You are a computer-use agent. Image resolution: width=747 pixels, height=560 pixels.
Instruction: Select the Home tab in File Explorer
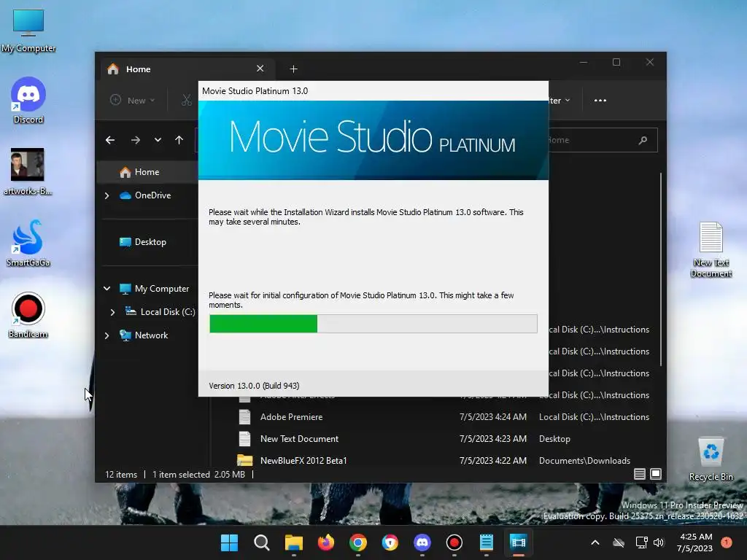tap(186, 69)
